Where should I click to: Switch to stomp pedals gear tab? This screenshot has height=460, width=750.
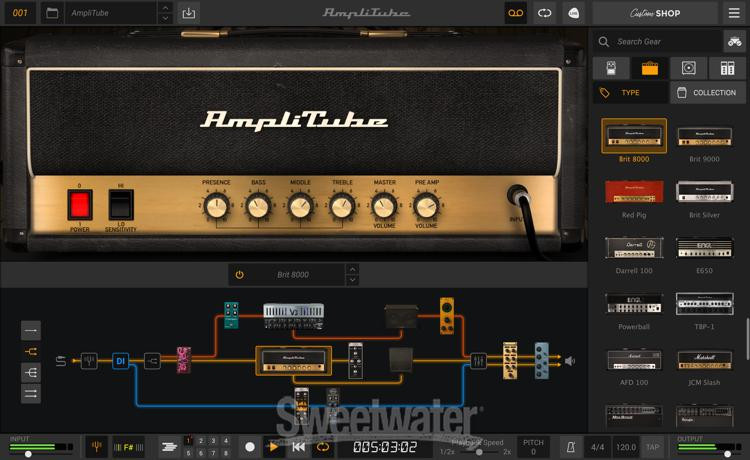click(x=611, y=68)
